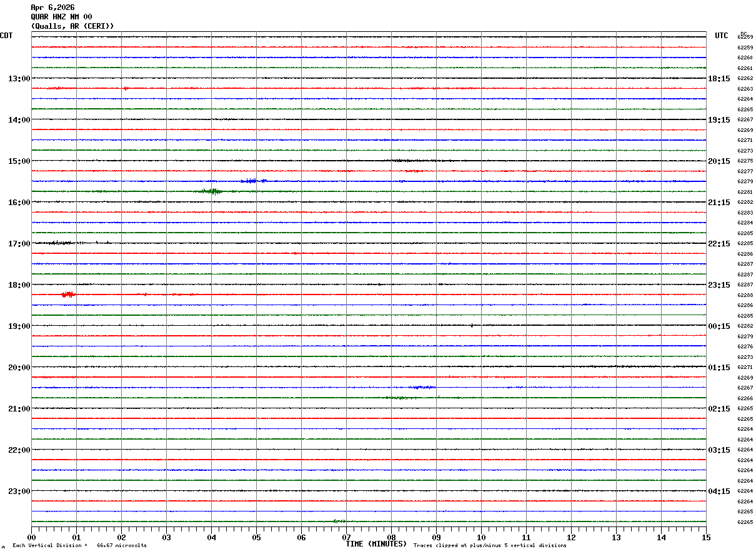The image size is (756, 554).
Task: Click the QUAR HNZ NM 00 station label
Action: click(61, 17)
